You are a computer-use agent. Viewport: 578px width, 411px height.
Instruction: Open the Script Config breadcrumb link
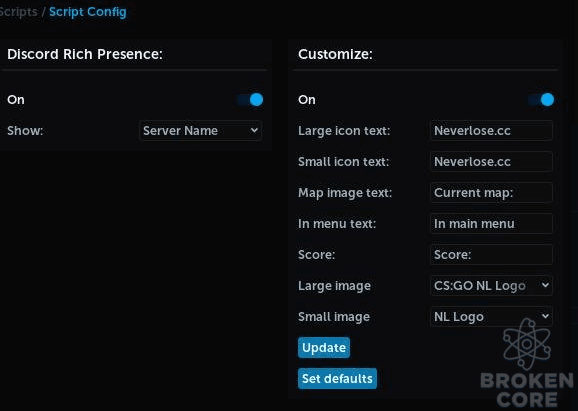[x=88, y=12]
